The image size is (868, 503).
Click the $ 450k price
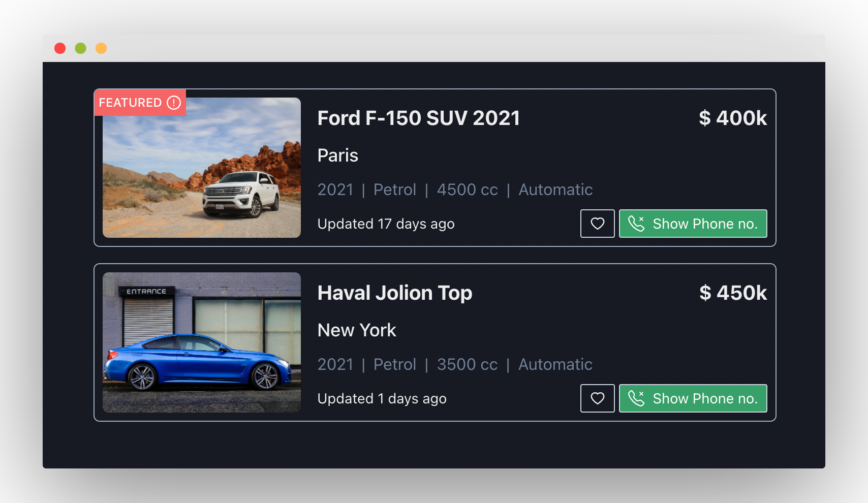pos(733,293)
